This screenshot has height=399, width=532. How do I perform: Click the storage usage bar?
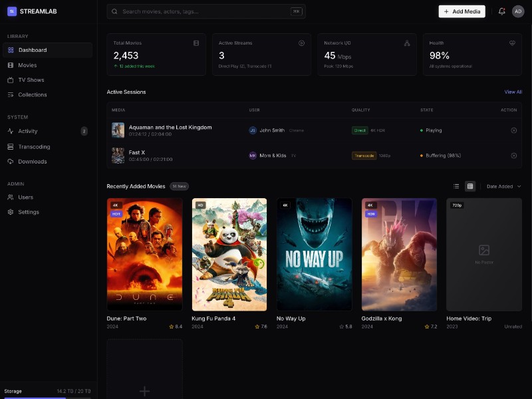(x=48, y=398)
